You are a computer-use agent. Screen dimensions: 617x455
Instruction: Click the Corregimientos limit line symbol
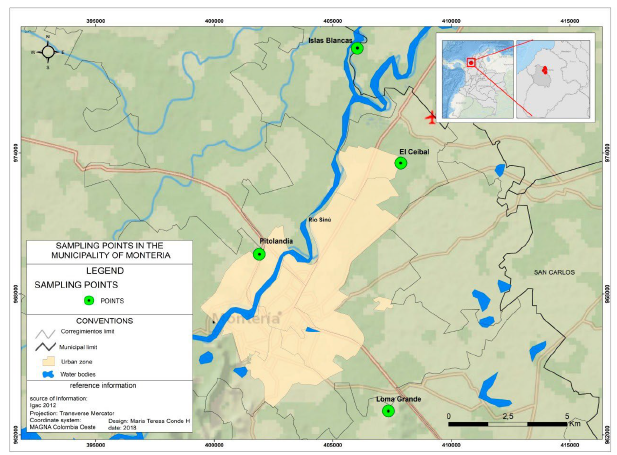pyautogui.click(x=47, y=334)
